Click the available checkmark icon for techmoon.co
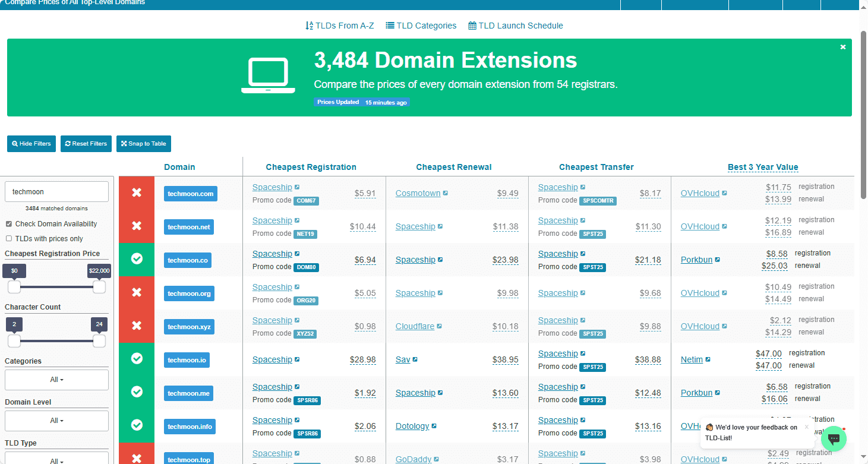The height and width of the screenshot is (464, 868). (x=137, y=260)
